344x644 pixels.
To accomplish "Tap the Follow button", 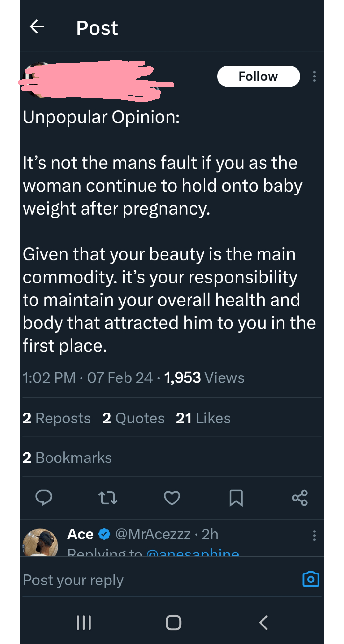I will 258,76.
